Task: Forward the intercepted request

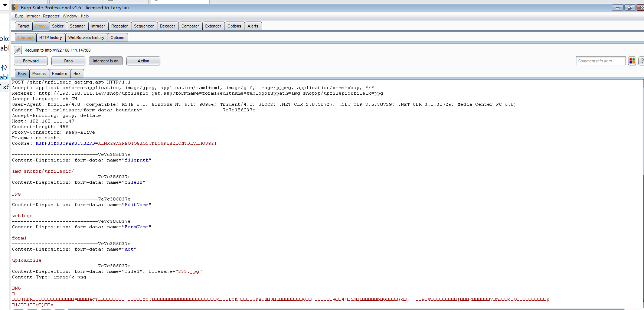Action: coord(31,61)
